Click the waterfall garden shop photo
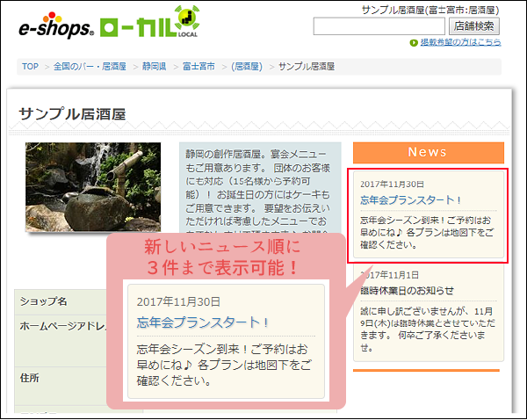The height and width of the screenshot is (420, 527). (93, 187)
